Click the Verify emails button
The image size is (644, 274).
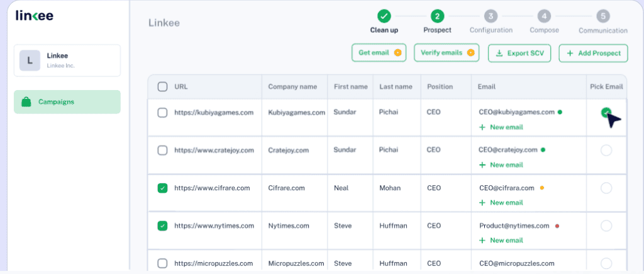(x=447, y=53)
